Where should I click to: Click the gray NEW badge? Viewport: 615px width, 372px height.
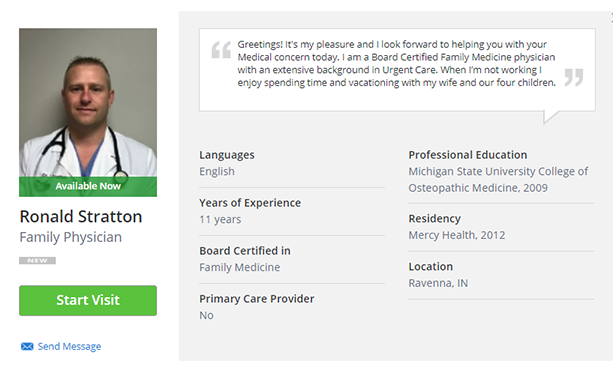[37, 261]
